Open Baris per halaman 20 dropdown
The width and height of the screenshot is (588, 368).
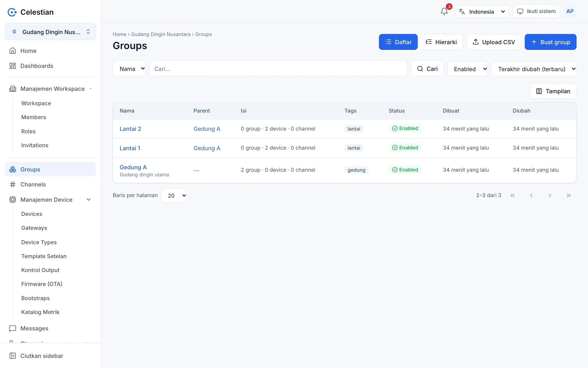click(174, 195)
